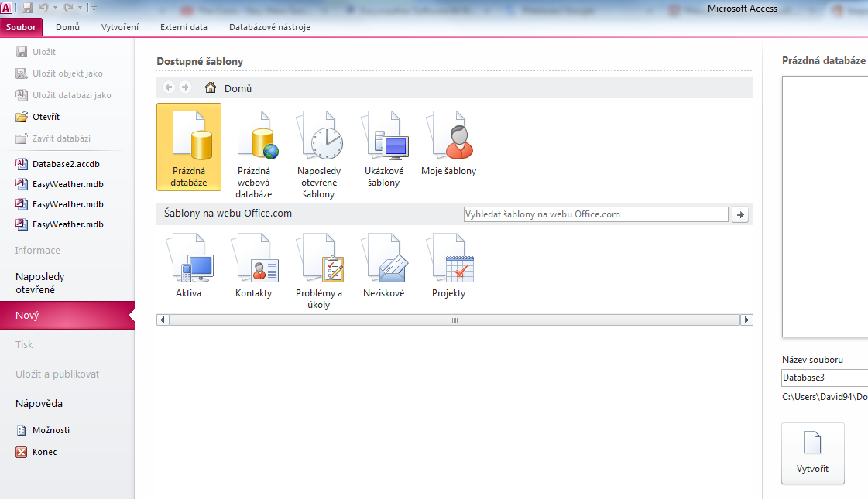Open Ukázkové šablony category
The height and width of the screenshot is (499, 868).
383,149
